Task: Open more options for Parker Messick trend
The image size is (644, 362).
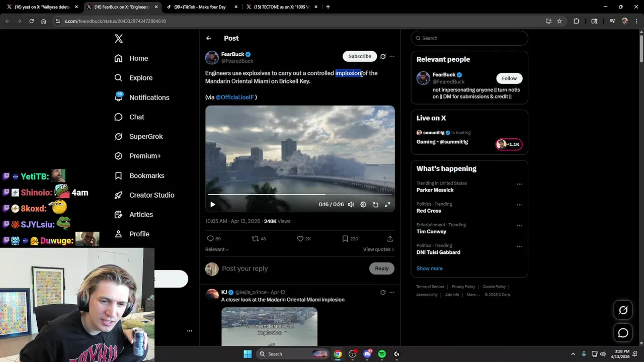Action: coord(519,184)
